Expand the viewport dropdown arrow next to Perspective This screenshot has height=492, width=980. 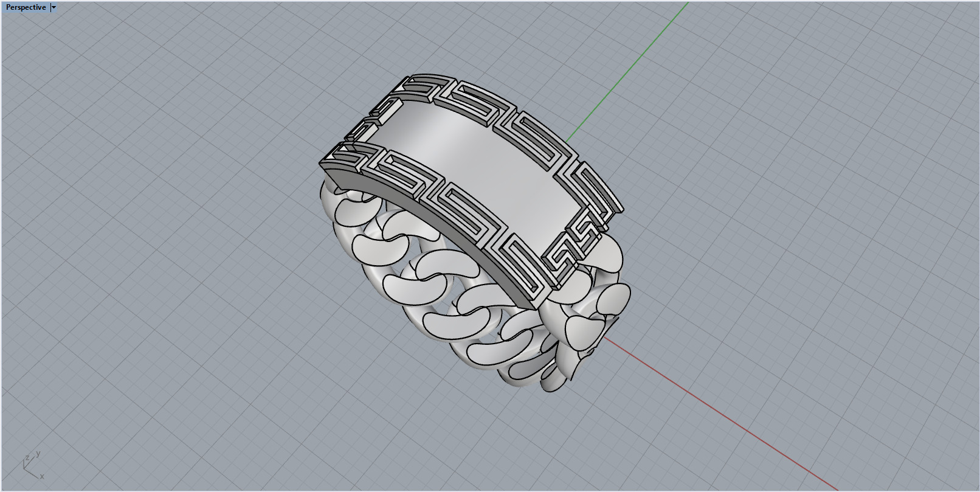(53, 7)
